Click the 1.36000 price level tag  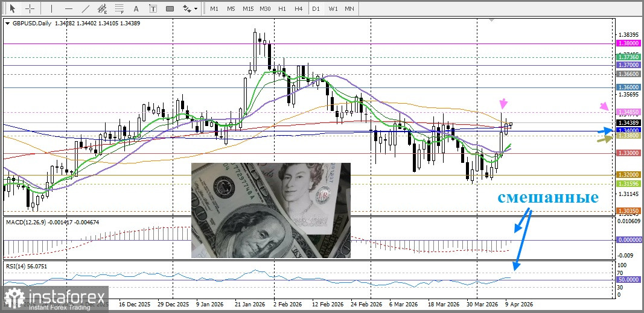(x=629, y=87)
